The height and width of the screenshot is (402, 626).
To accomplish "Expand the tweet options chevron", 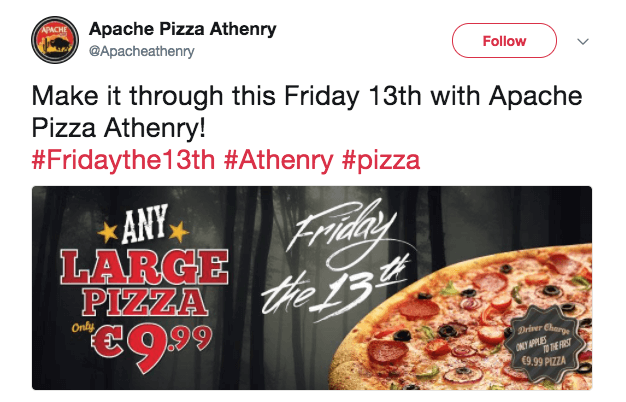I will 583,42.
